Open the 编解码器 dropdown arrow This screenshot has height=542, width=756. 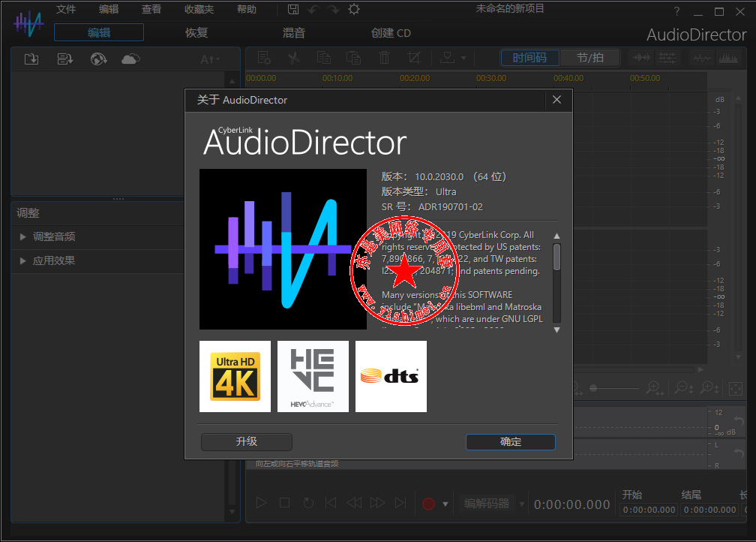click(x=522, y=504)
